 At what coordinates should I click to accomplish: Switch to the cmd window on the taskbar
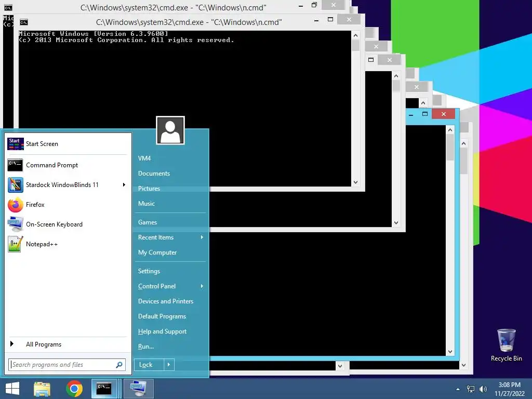pyautogui.click(x=104, y=389)
